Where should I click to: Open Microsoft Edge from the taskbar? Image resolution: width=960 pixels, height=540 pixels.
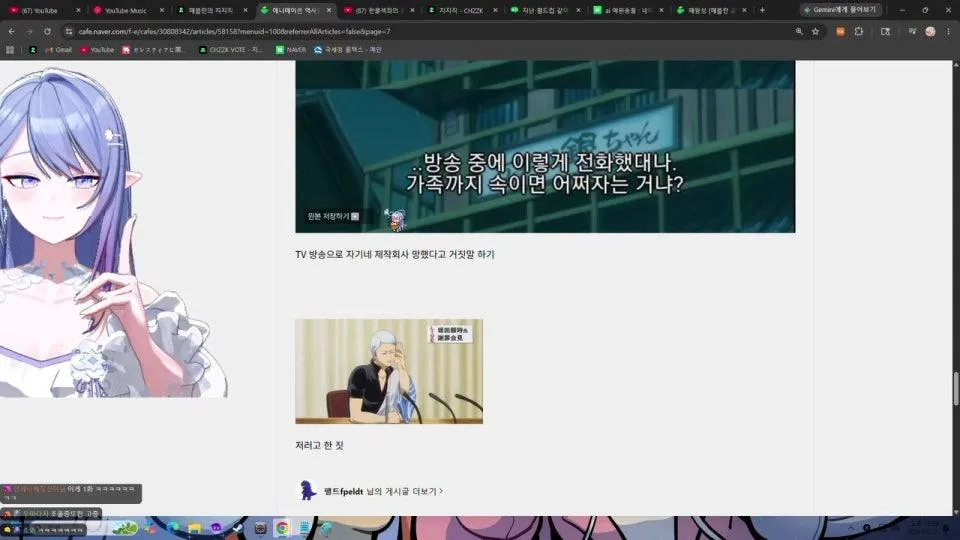tap(173, 528)
